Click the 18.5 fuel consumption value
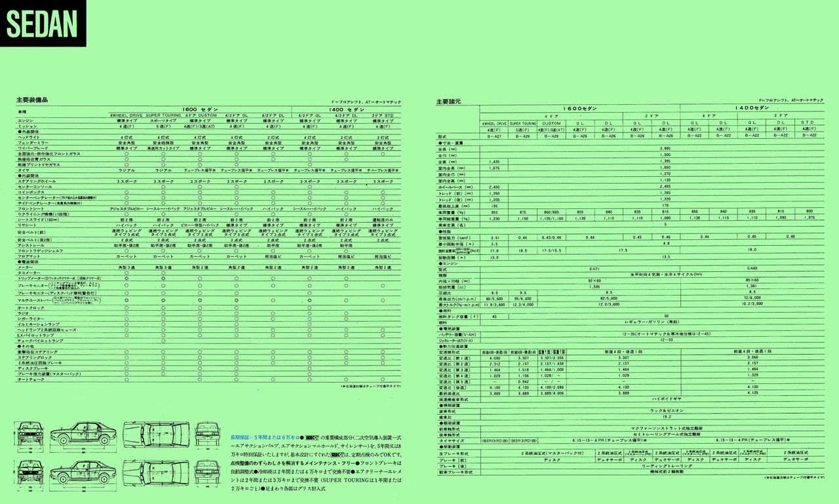Image resolution: width=839 pixels, height=504 pixels. point(522,250)
